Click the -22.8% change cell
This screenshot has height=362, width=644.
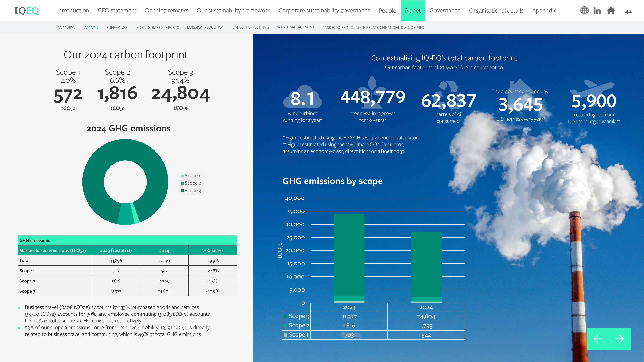click(x=212, y=271)
